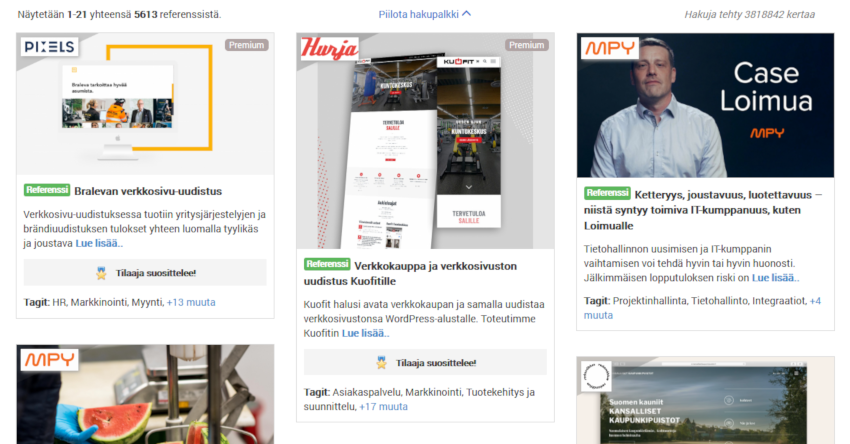Click Referenssi badge on Loimua card
The width and height of the screenshot is (850, 444).
click(x=607, y=193)
